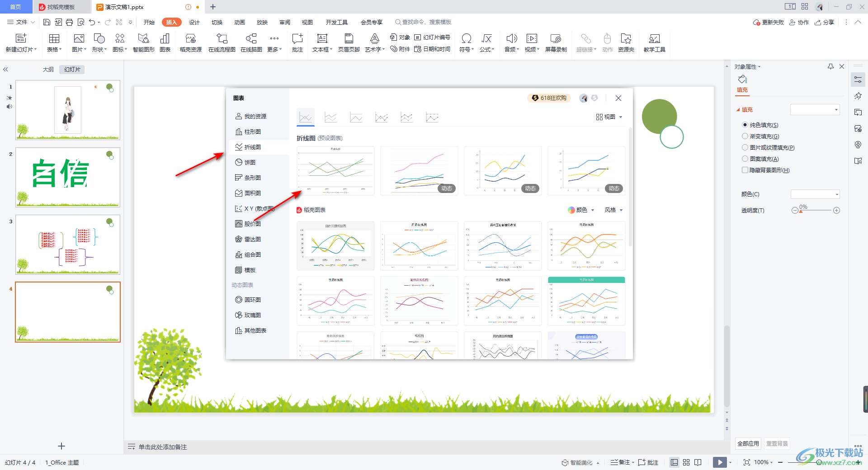The height and width of the screenshot is (470, 868).
Task: Open Teaching Tools (教学工具)
Action: [654, 43]
